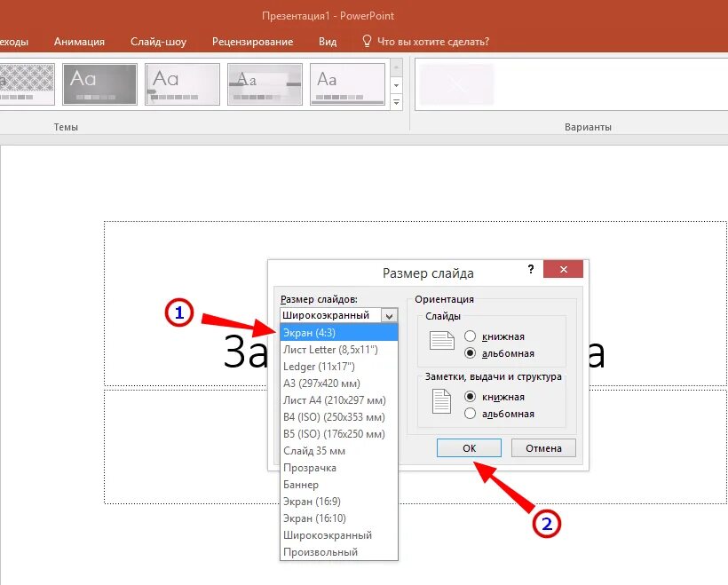Choose Экран (16:9) option
This screenshot has height=585, width=728.
tap(339, 502)
